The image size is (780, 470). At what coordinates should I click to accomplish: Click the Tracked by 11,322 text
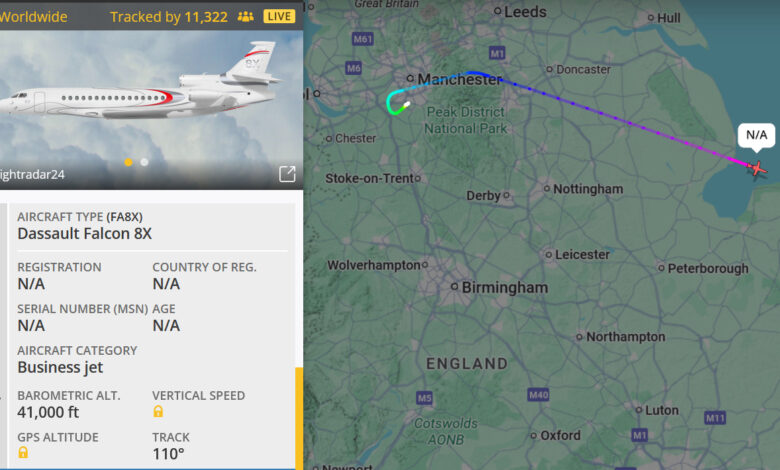169,17
